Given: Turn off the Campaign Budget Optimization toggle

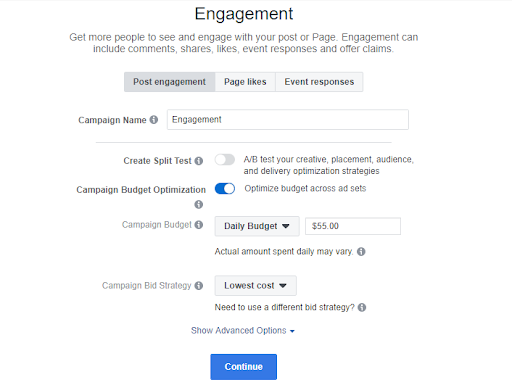Looking at the screenshot, I should pos(225,189).
